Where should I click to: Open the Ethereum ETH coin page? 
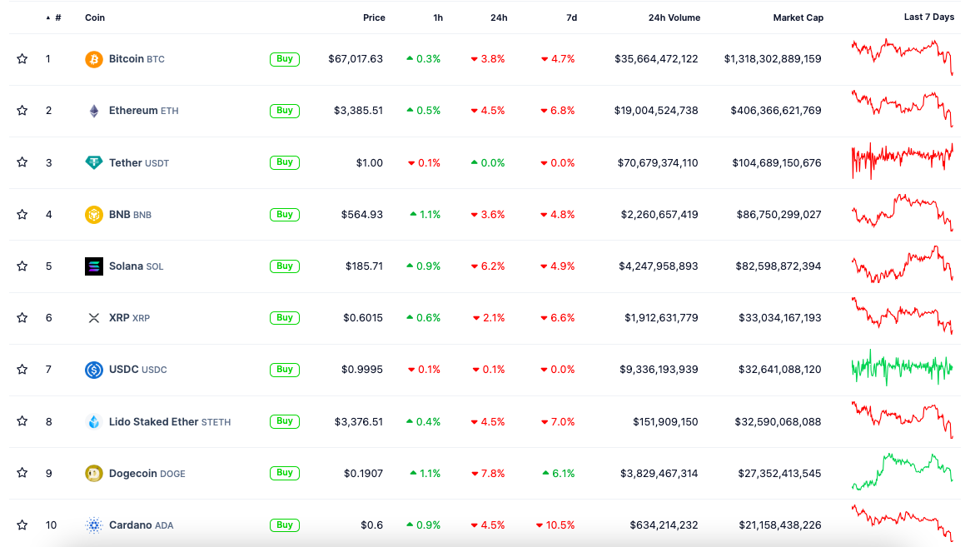coord(144,111)
